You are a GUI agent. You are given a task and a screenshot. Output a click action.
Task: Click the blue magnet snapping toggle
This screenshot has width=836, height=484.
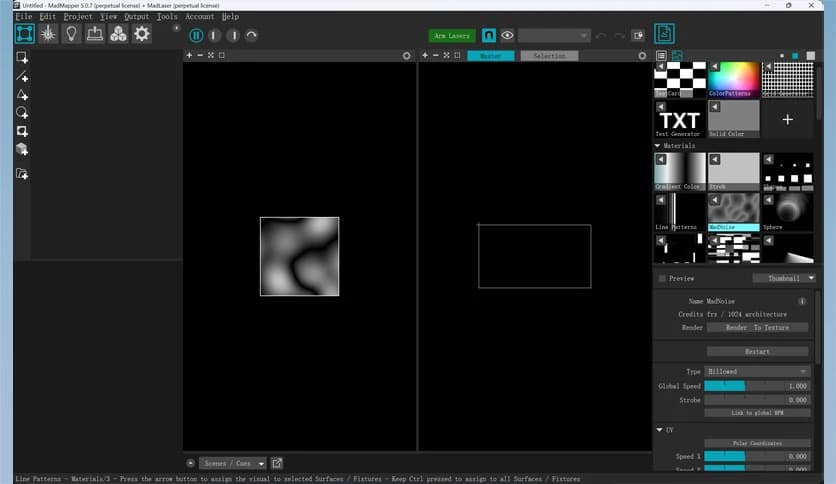(x=488, y=35)
